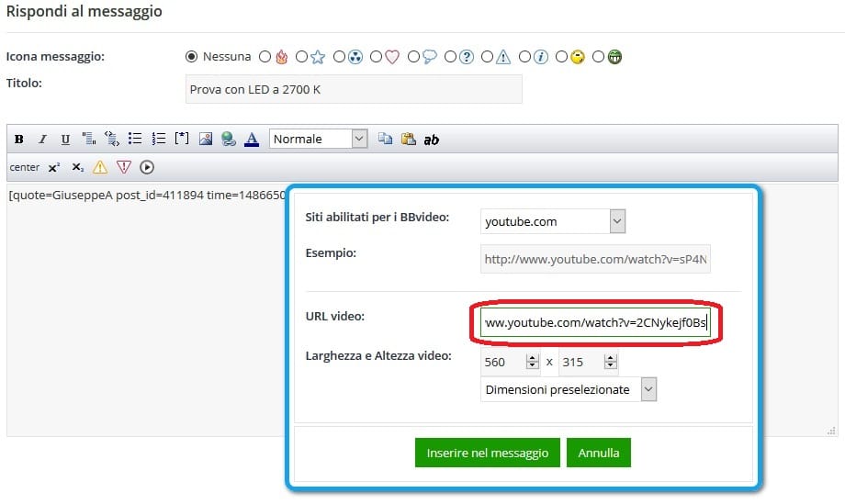
Task: Select the green grinning face icon radio button
Action: 598,57
